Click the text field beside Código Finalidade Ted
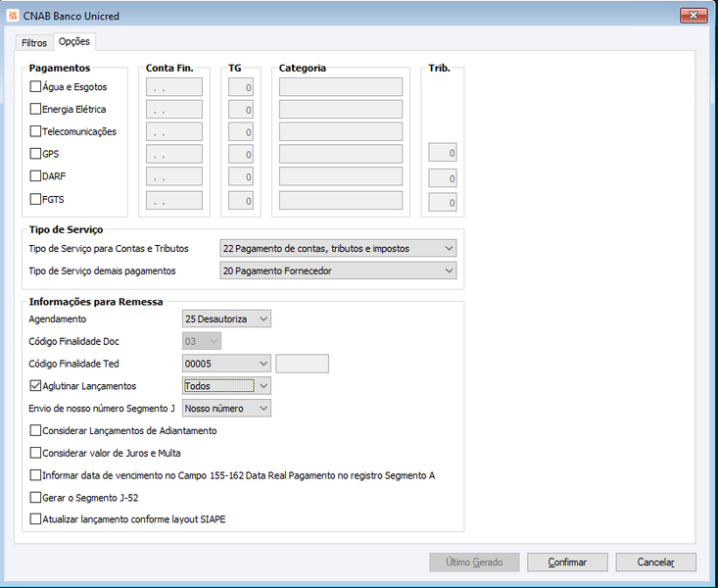Viewport: 718px width, 588px height. (303, 364)
